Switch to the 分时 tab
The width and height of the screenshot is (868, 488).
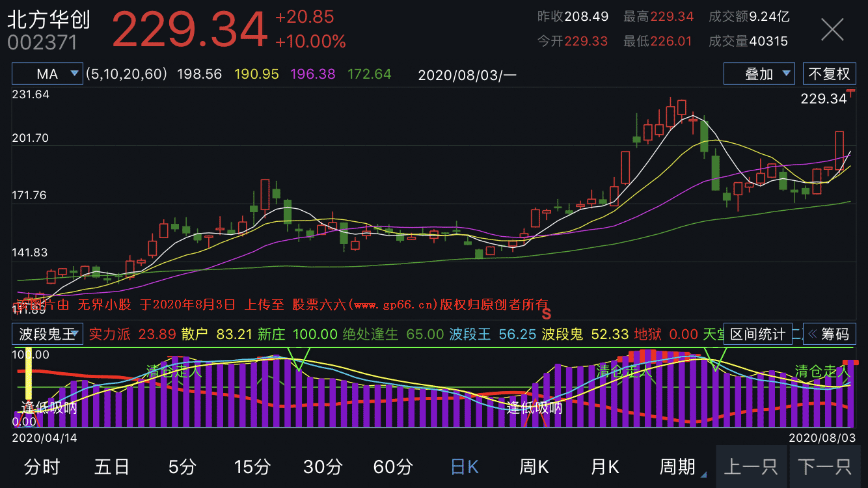tap(42, 467)
